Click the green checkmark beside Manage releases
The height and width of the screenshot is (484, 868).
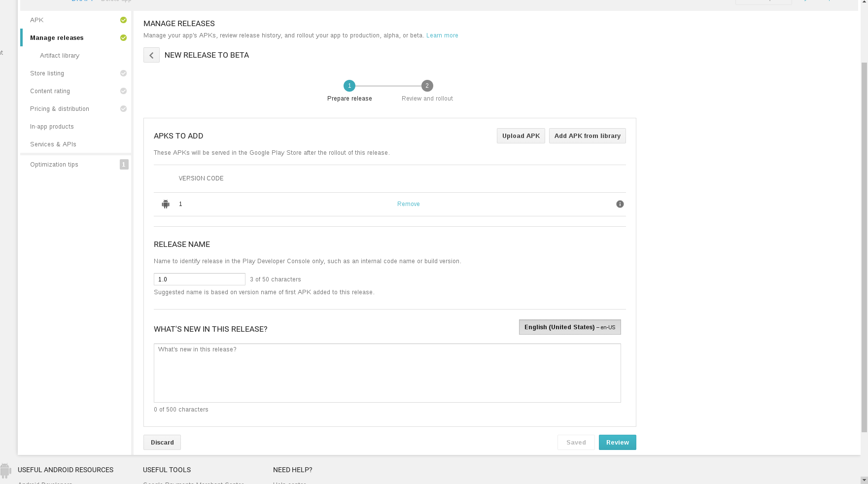tap(123, 38)
